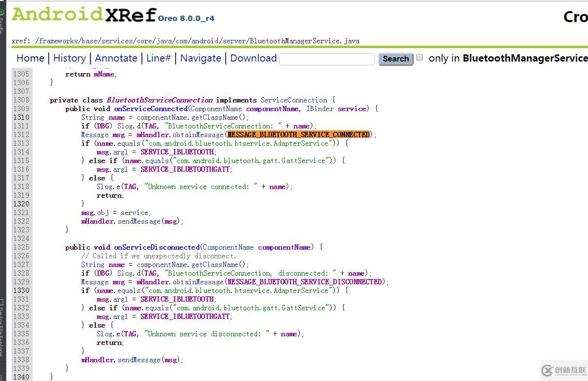The image size is (588, 381).
Task: Click mHandler on line 1338
Action: click(98, 360)
